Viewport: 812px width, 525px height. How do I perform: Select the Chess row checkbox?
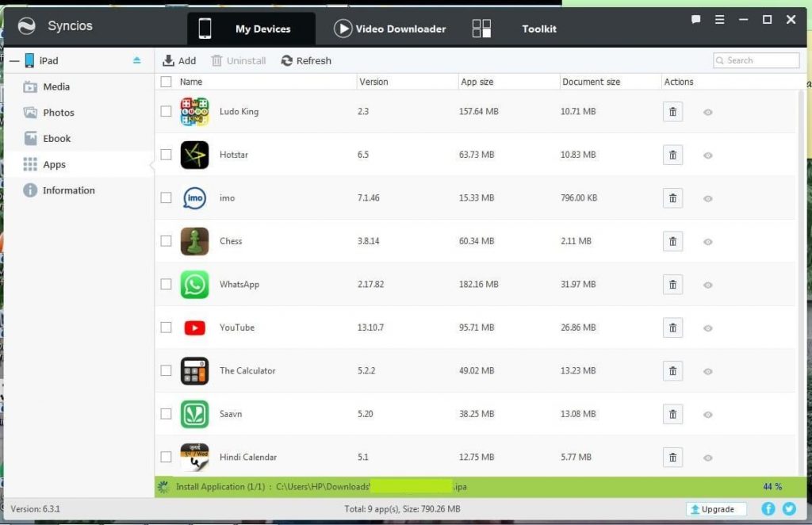[166, 241]
